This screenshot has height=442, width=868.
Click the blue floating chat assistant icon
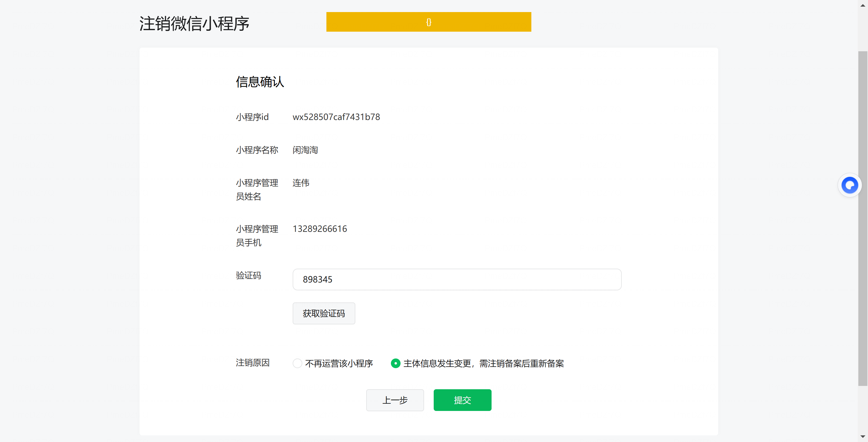click(x=850, y=185)
